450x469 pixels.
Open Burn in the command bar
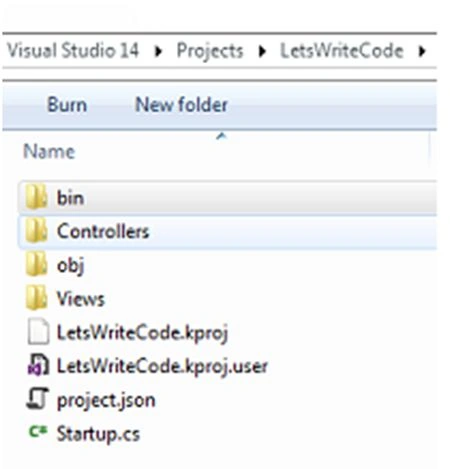point(67,105)
